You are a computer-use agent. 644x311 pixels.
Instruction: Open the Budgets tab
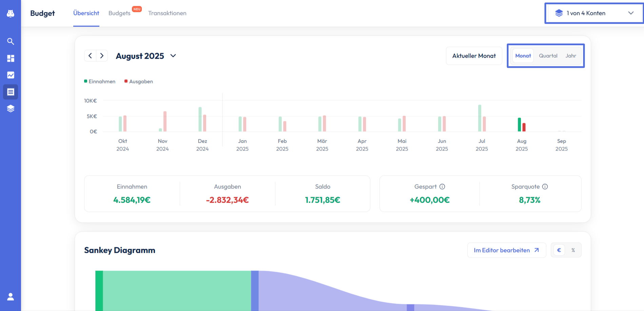click(x=119, y=13)
